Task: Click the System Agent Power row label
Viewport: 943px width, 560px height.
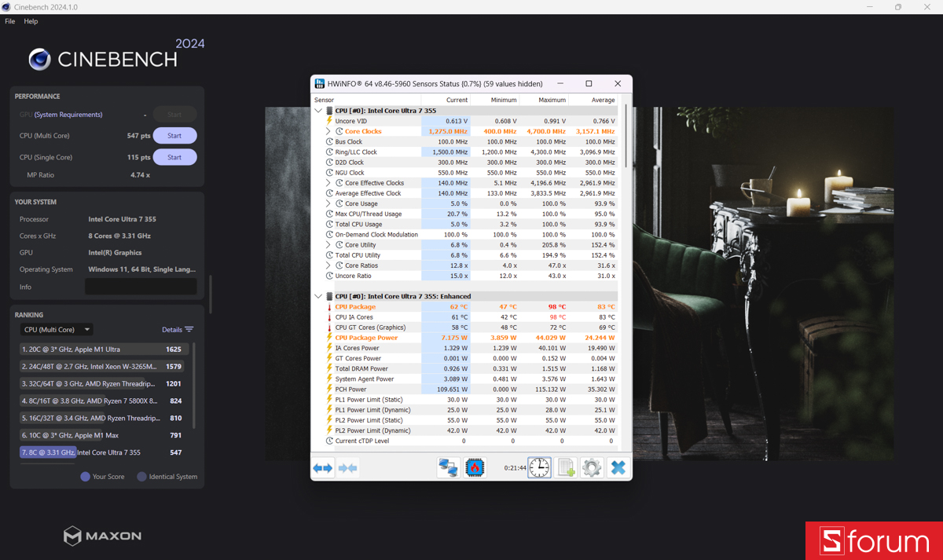Action: click(x=365, y=379)
